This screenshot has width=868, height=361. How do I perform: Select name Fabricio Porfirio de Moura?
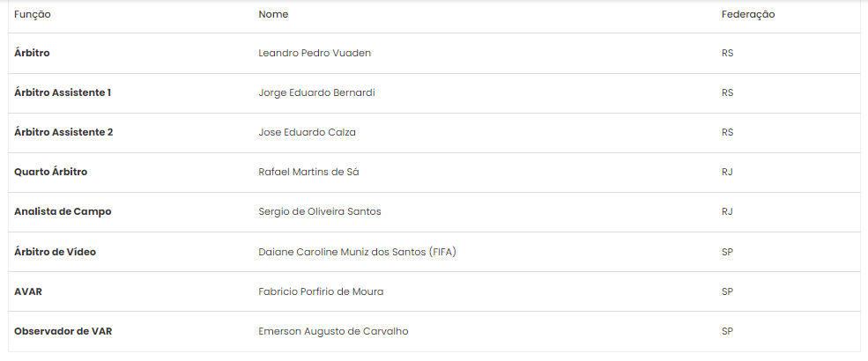(x=321, y=291)
